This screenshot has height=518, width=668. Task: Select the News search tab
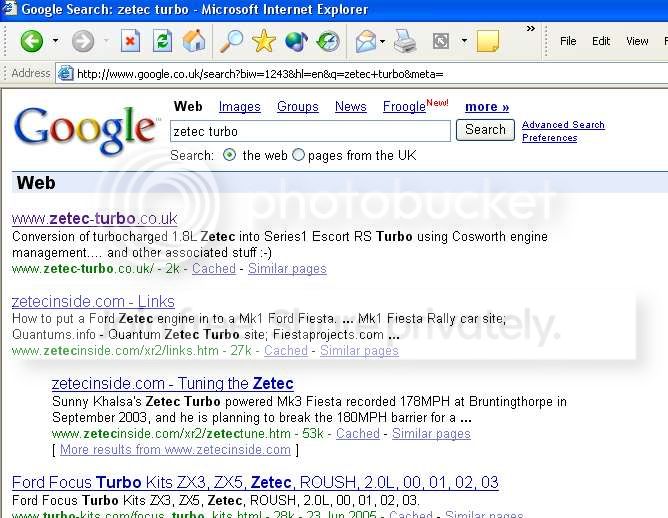click(x=351, y=106)
